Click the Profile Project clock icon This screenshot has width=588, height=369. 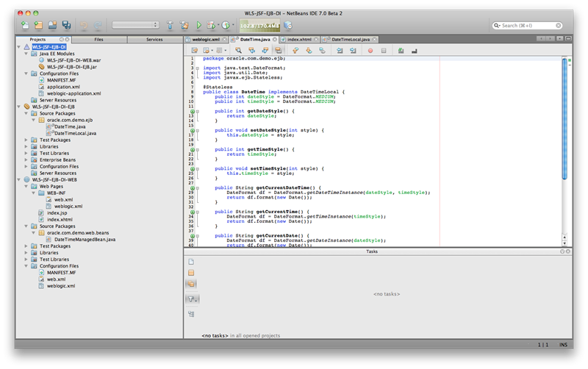click(x=226, y=25)
